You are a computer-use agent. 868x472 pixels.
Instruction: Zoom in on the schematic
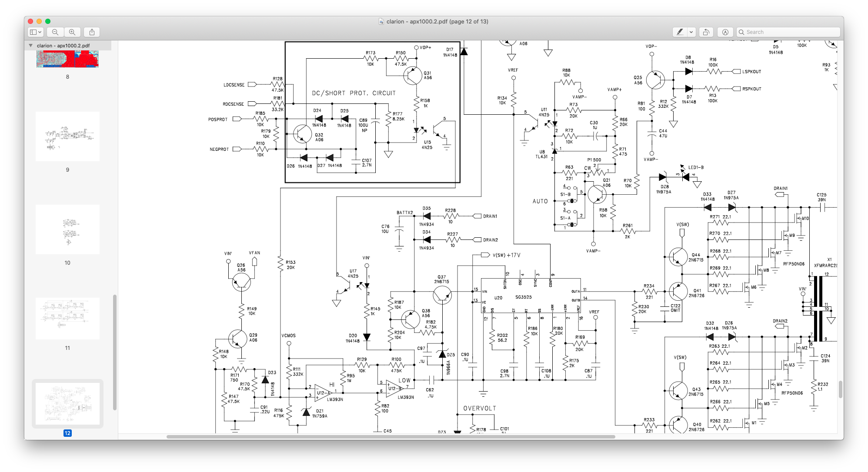[x=72, y=32]
